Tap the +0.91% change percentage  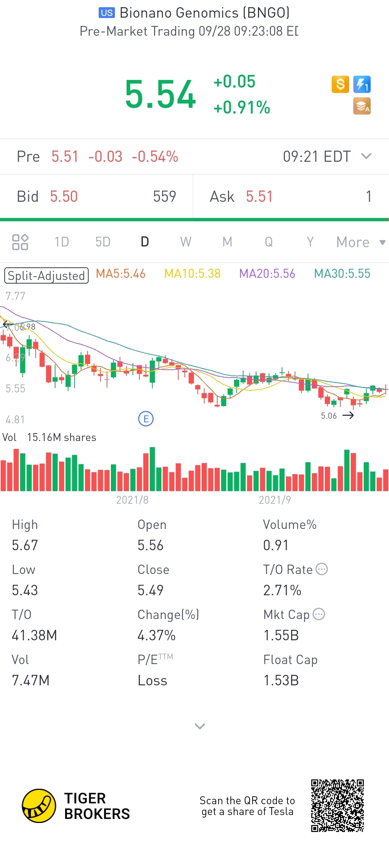pos(242,107)
